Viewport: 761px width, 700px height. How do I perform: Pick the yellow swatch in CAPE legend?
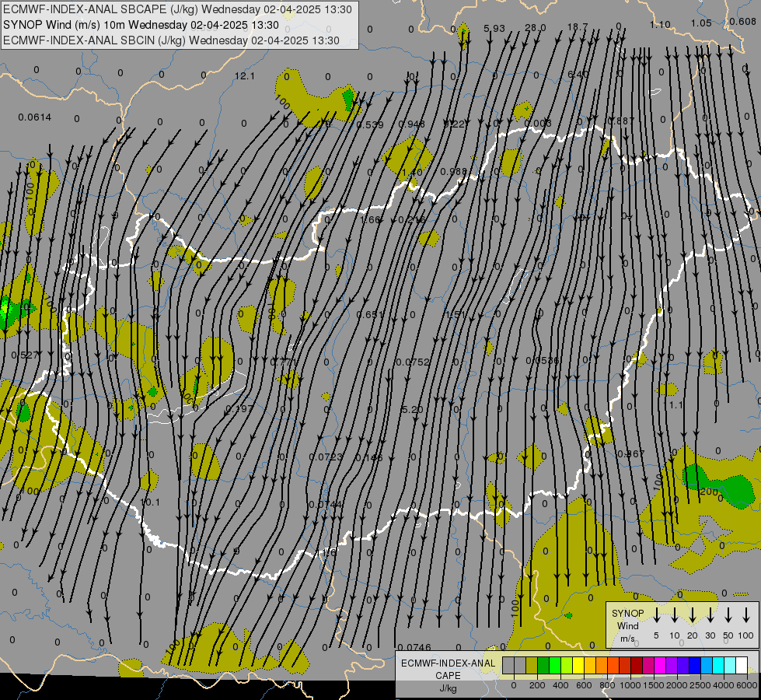pos(578,665)
